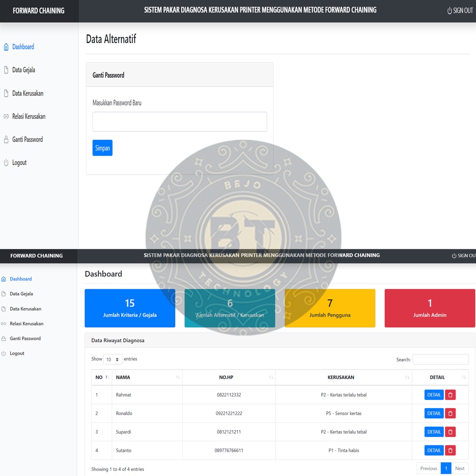This screenshot has width=476, height=476.
Task: Go to pagination page 1
Action: point(446,469)
